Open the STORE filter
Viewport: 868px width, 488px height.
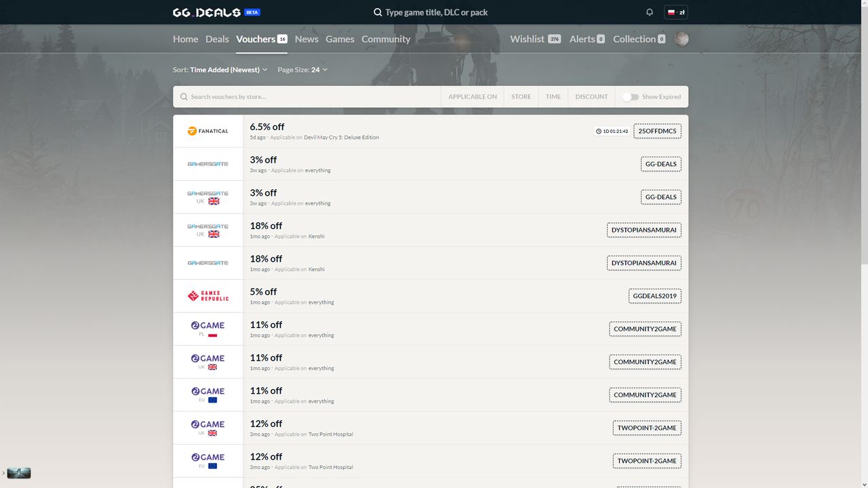tap(521, 97)
